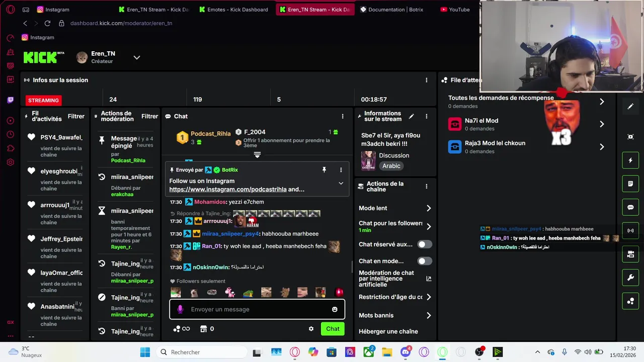Click the STREAMING status badge
This screenshot has height=362, width=644.
coord(43,100)
